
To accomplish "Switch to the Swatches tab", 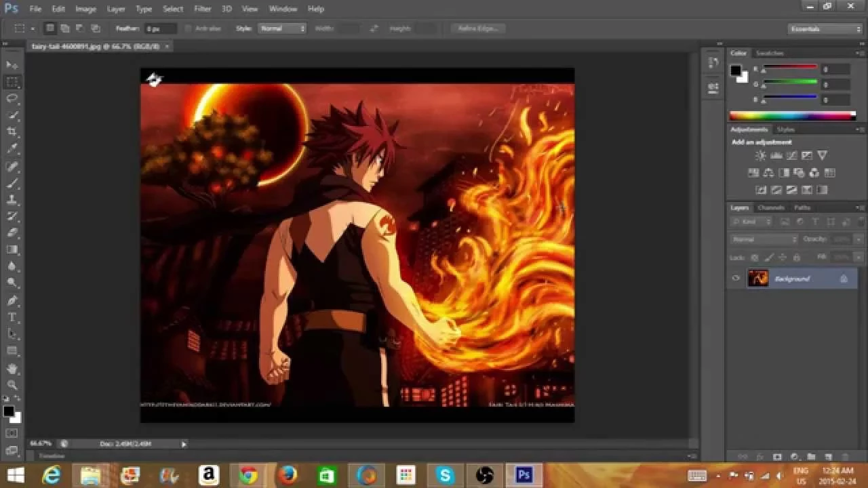I will (770, 53).
